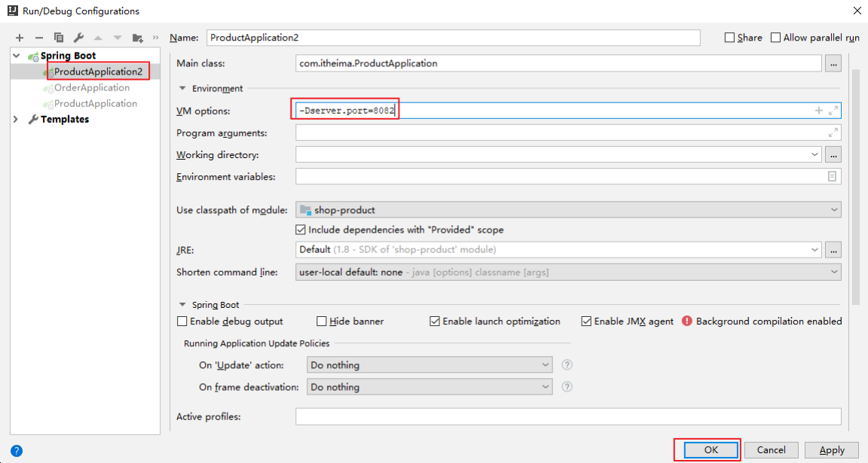868x463 pixels.
Task: Select ProductApplication2 in the configuration tree
Action: tap(98, 72)
